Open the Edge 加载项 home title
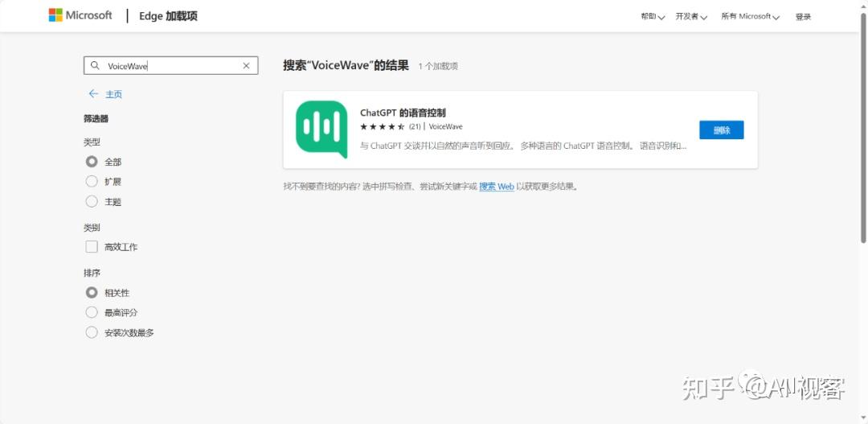This screenshot has height=424, width=868. (x=168, y=16)
